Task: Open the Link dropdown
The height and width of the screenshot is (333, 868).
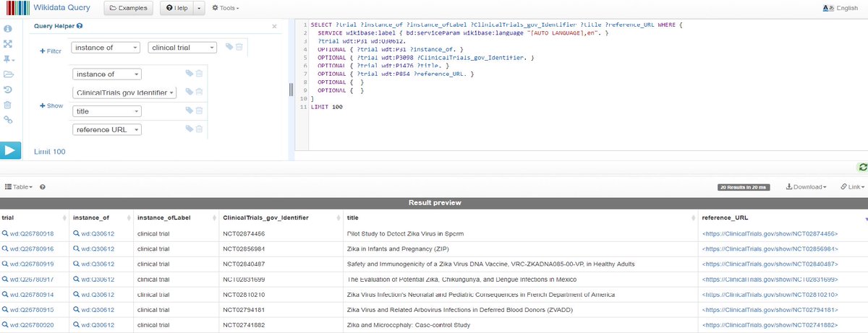Action: click(x=852, y=187)
